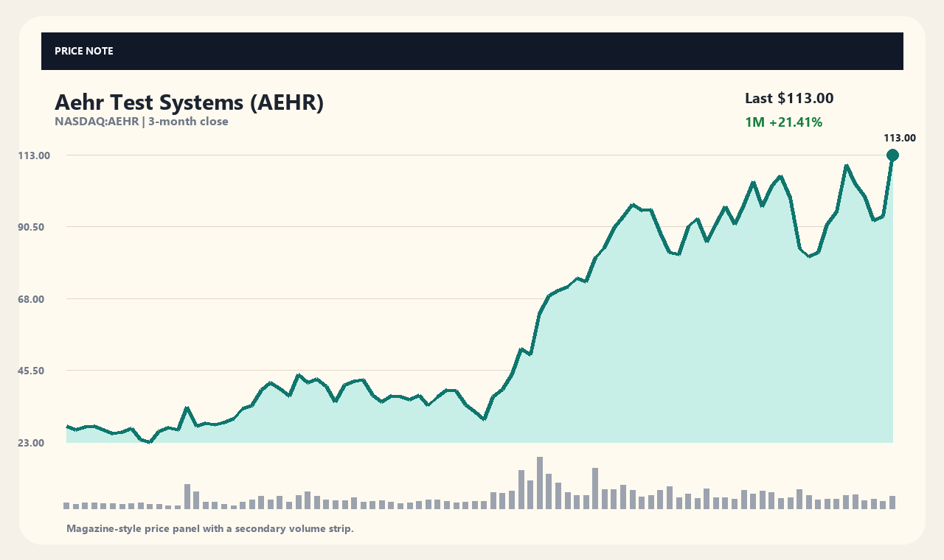Click the 113.00 y-axis label

click(x=34, y=155)
